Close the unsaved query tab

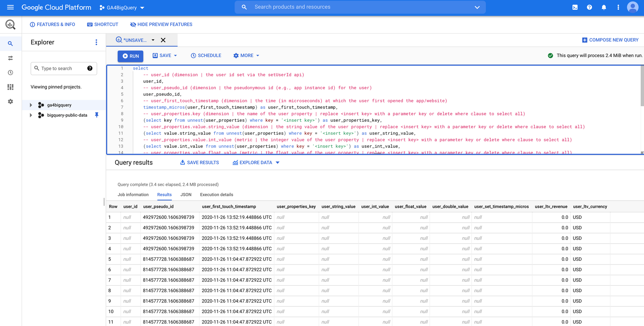(x=163, y=40)
